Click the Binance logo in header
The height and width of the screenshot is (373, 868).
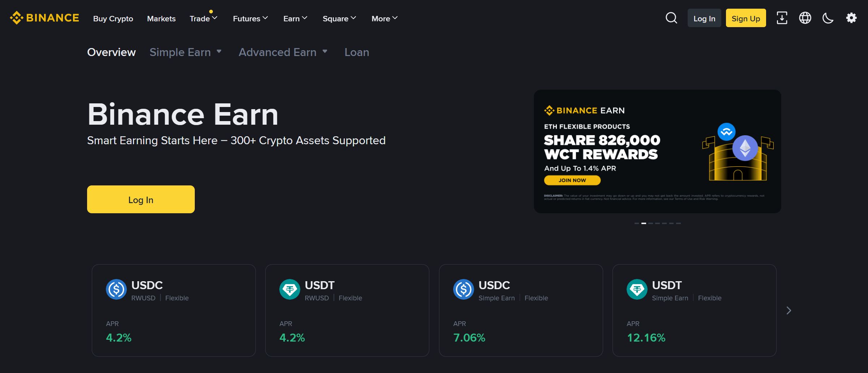pyautogui.click(x=44, y=18)
